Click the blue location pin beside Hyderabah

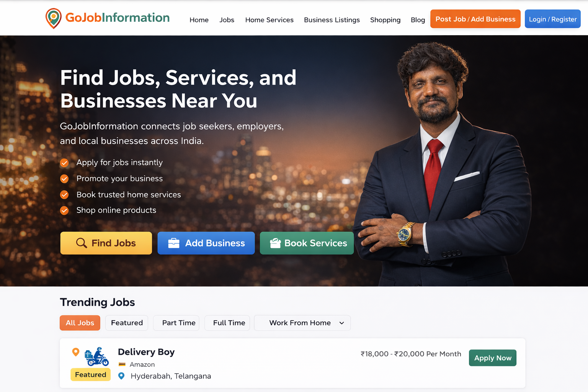121,376
